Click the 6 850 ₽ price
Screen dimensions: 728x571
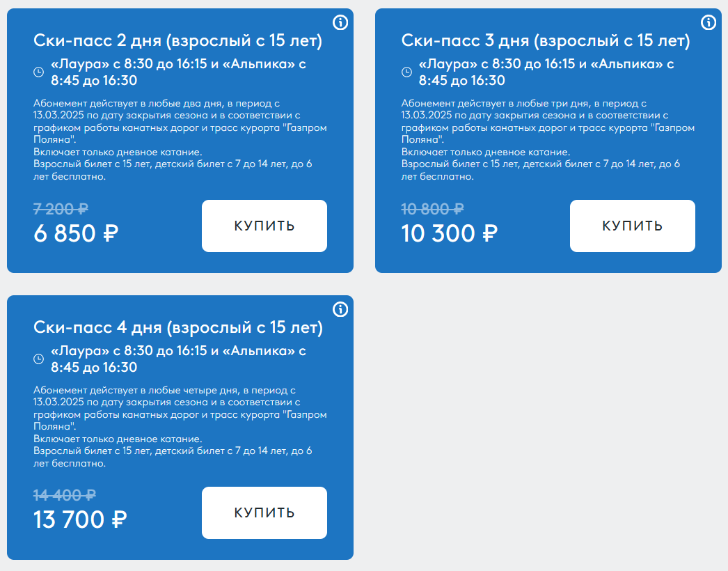pos(76,233)
